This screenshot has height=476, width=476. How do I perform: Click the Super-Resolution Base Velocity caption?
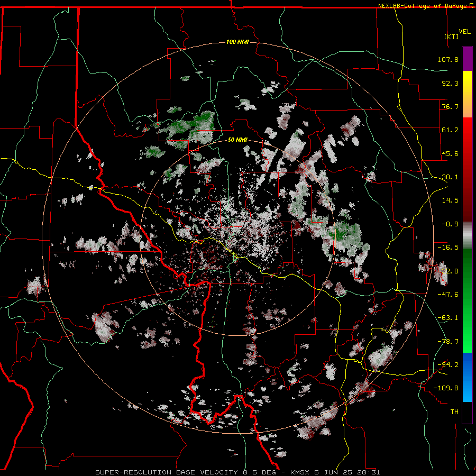tap(237, 472)
